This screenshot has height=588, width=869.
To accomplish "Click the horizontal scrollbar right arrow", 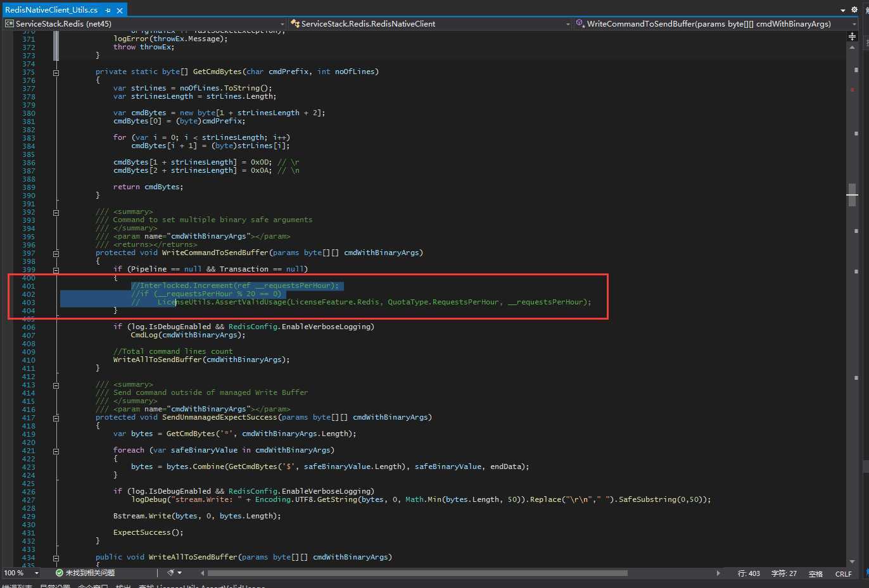I will pos(718,573).
